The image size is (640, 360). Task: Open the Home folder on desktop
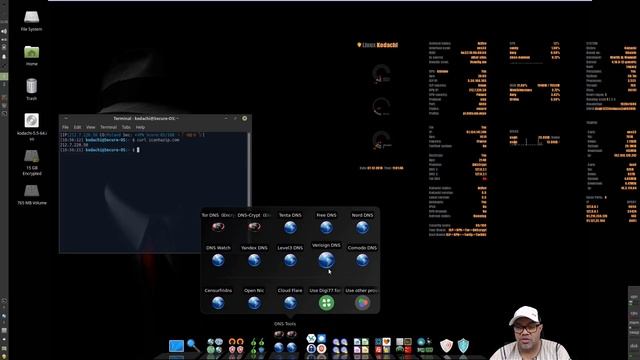point(31,52)
